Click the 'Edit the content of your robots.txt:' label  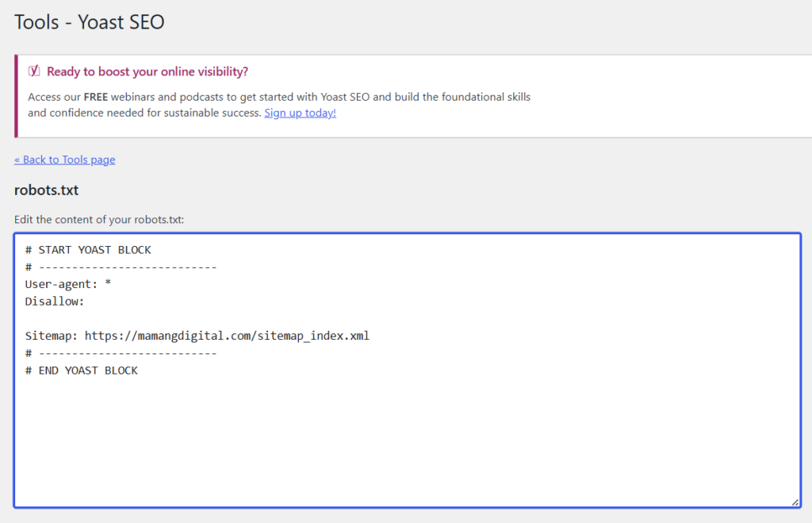99,220
